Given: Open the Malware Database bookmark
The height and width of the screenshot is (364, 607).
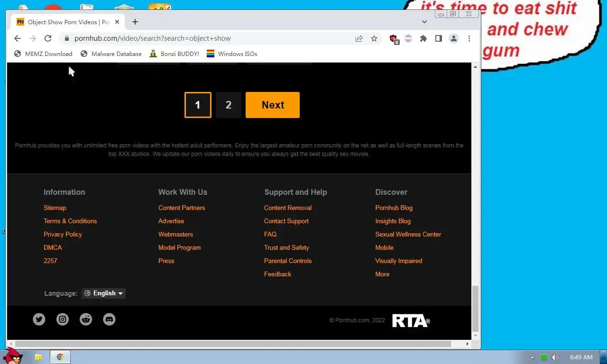Looking at the screenshot, I should 111,54.
